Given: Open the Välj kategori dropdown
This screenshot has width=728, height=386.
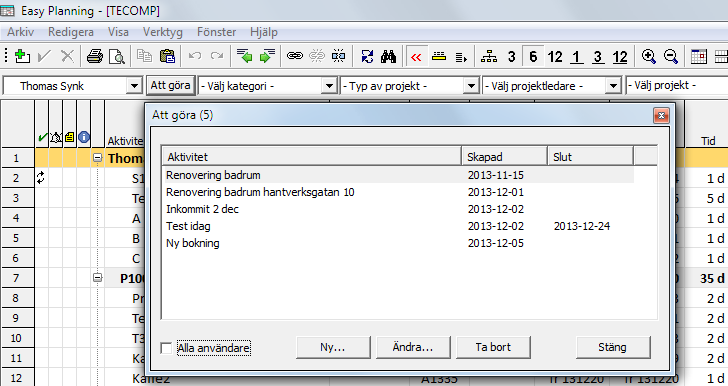Looking at the screenshot, I should point(329,86).
